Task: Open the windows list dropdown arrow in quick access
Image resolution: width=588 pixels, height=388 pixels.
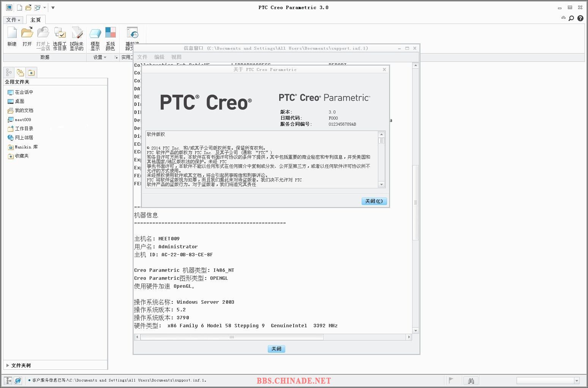Action: 44,8
